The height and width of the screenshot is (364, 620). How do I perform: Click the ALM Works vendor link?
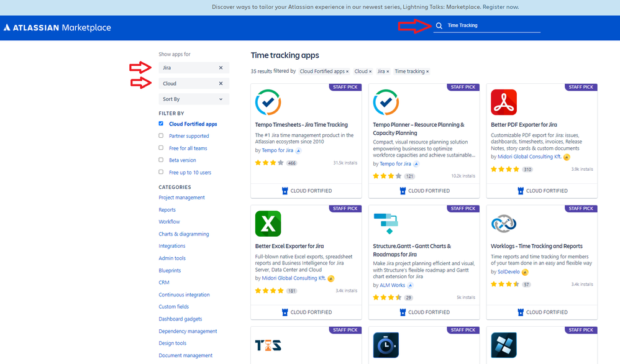392,285
